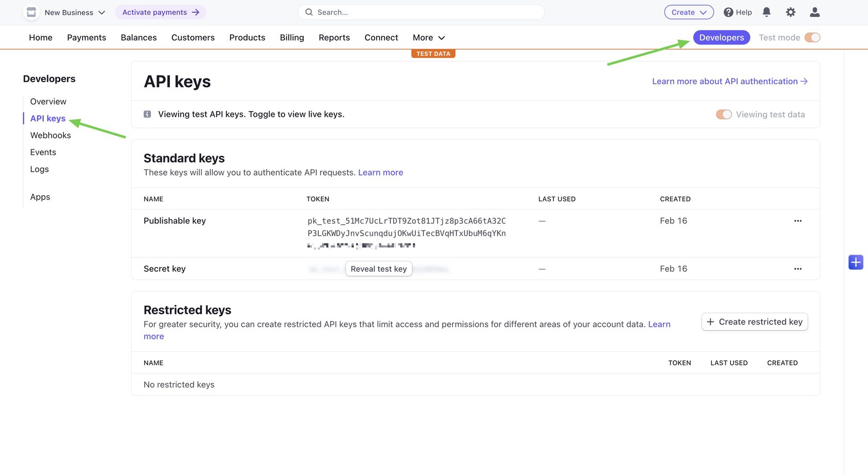Screen dimensions: 868x475
Task: Click the CREATED header in Restricted keys
Action: (x=782, y=363)
